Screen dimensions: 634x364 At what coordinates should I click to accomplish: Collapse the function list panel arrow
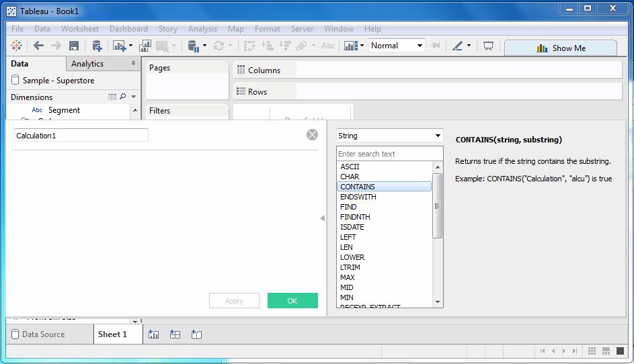coord(322,218)
